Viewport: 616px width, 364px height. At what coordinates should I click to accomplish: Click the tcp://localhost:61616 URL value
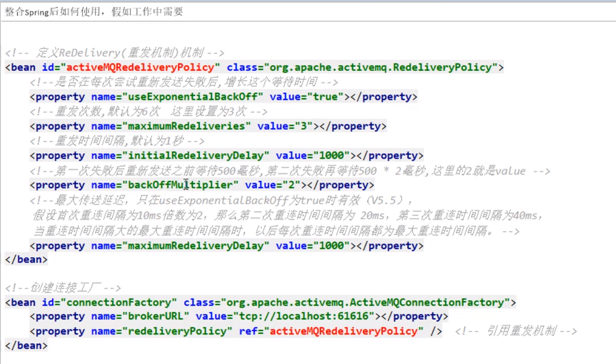coord(303,316)
